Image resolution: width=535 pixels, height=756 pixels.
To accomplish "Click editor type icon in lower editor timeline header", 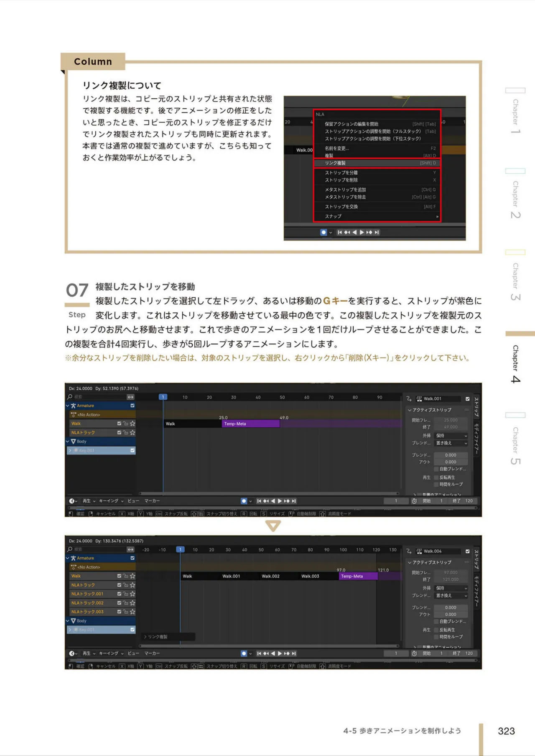I will tap(73, 653).
